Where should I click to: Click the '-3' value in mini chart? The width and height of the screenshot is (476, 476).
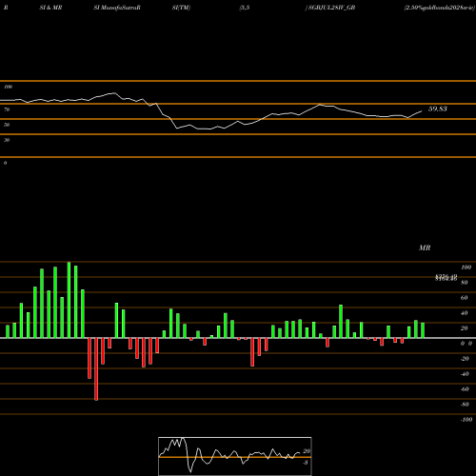click(306, 463)
